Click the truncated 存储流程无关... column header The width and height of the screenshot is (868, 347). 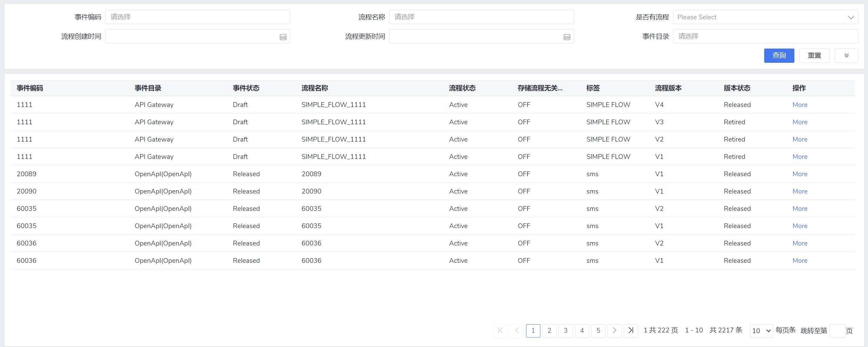(540, 88)
